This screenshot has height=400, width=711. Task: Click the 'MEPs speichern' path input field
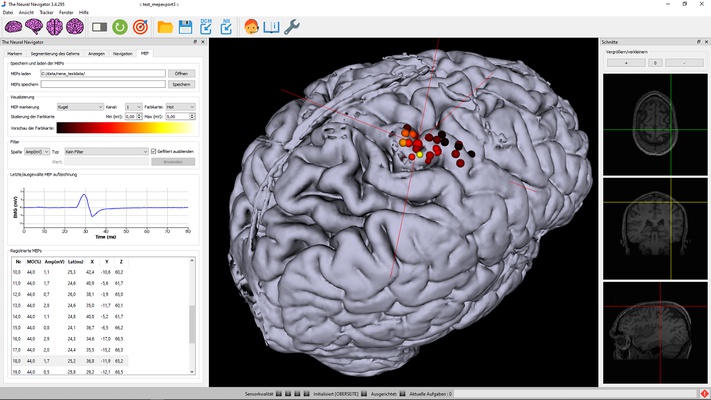(x=102, y=85)
